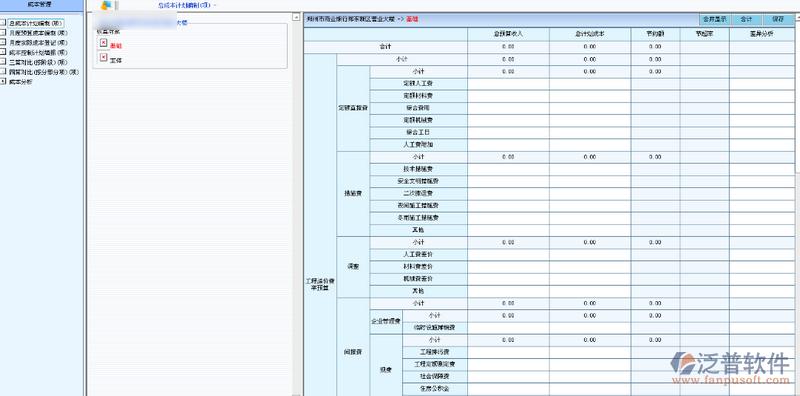Open 三算对比(按阶段)(项) tree item
The width and height of the screenshot is (800, 396).
38,62
